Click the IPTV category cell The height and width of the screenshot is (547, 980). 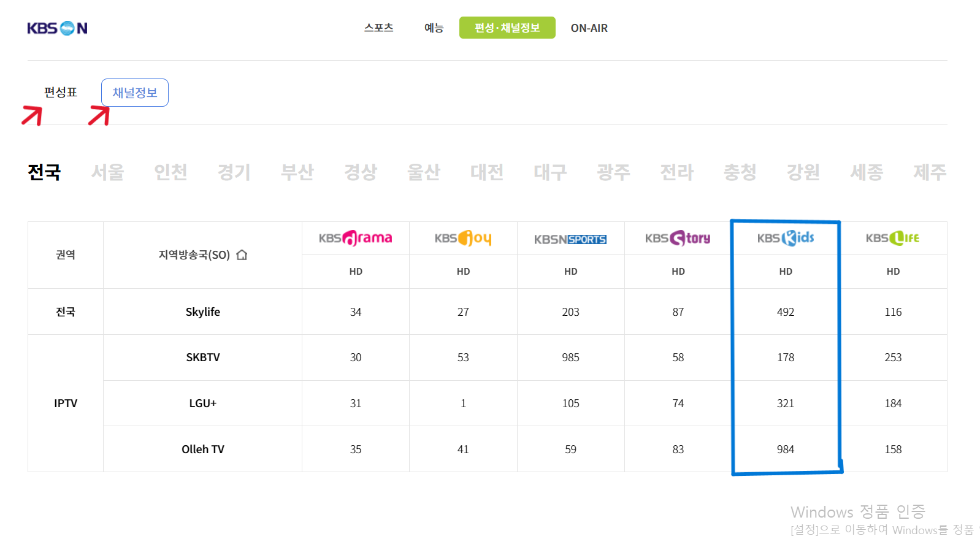[66, 403]
